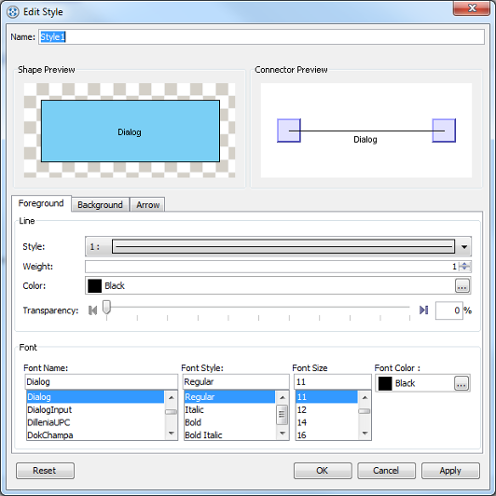Confirm with the OK button
496x496 pixels.
pos(322,471)
